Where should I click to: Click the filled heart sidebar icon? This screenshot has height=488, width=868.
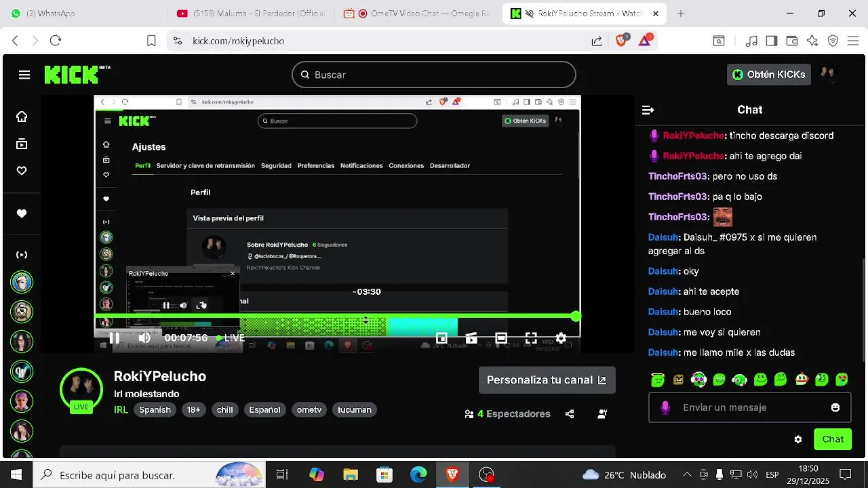[x=22, y=213]
